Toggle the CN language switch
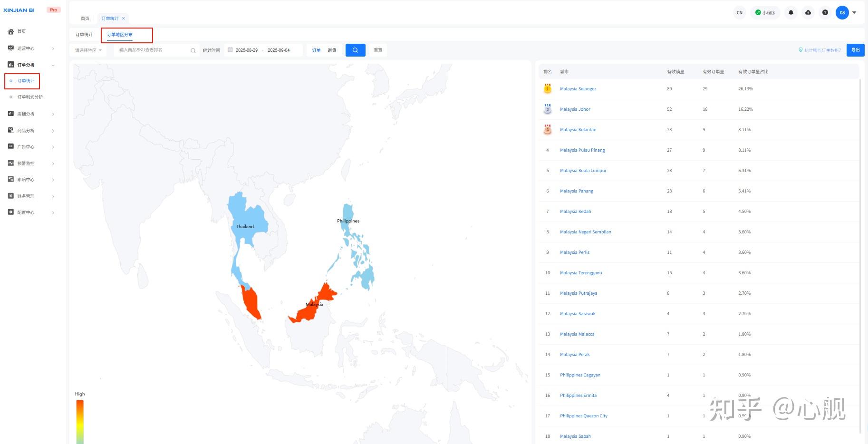Screen dimensions: 868x444 (740, 13)
